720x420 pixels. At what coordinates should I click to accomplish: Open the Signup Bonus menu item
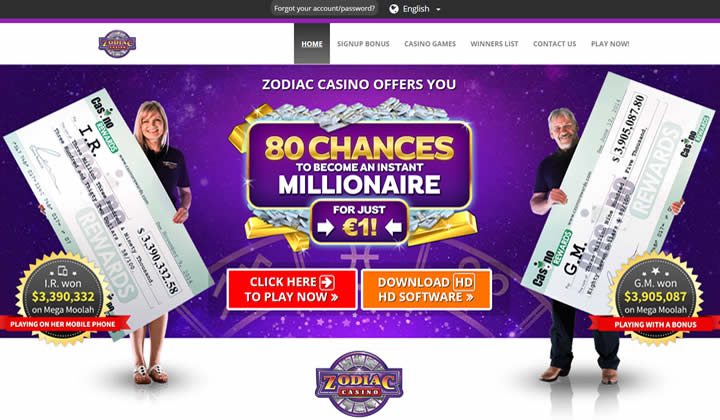(363, 44)
